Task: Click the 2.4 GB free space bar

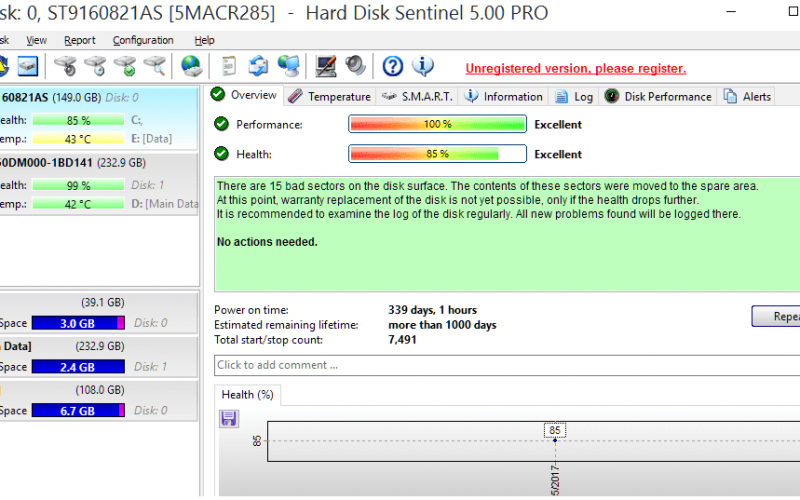Action: pos(78,367)
